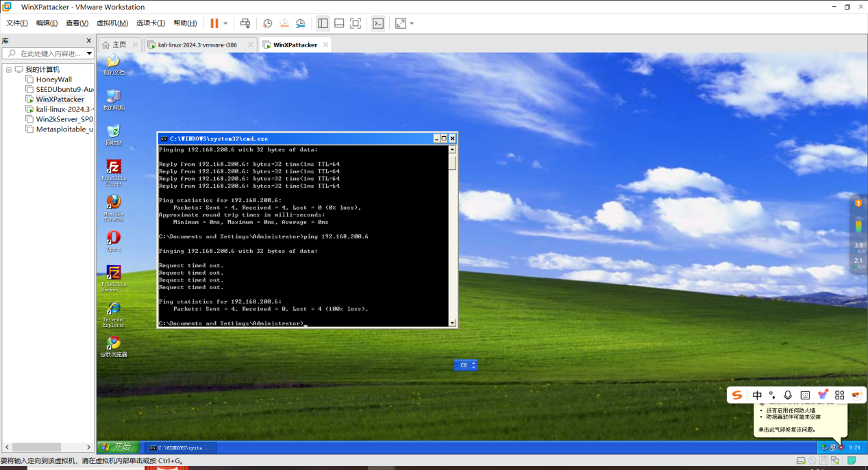Click the Sogou microphone voice input icon
The height and width of the screenshot is (470, 868).
[788, 395]
